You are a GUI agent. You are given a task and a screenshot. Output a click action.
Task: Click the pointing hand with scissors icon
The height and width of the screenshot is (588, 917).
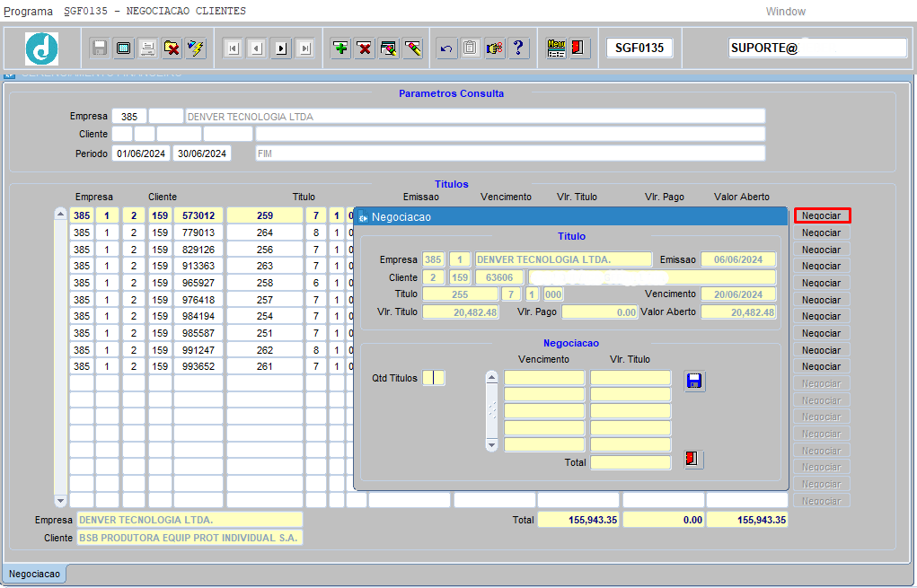(495, 48)
